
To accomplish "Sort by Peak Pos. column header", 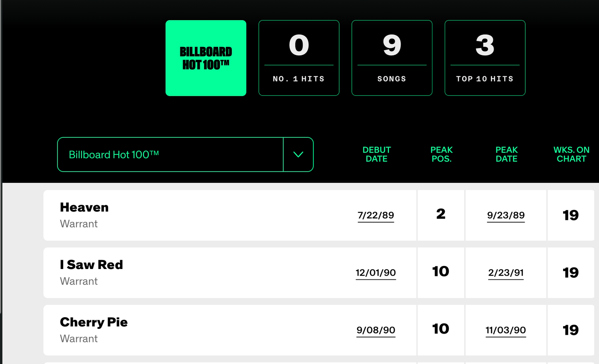I will [441, 154].
